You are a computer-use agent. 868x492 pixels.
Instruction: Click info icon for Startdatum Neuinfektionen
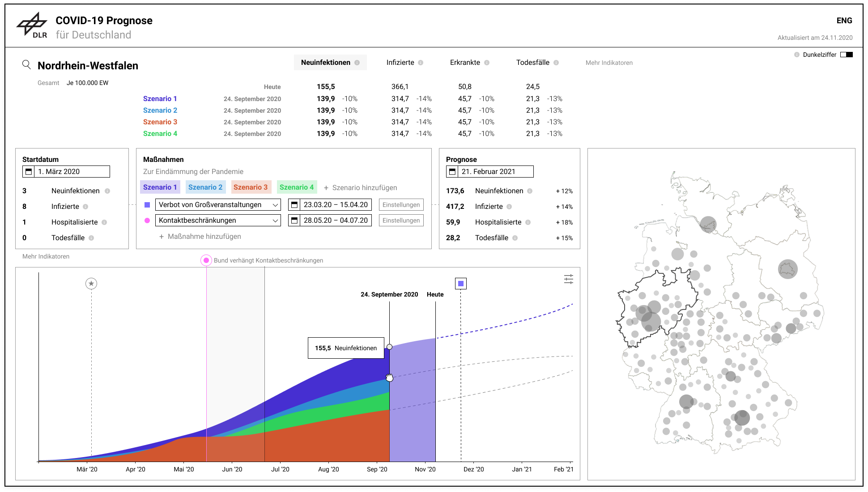[107, 191]
